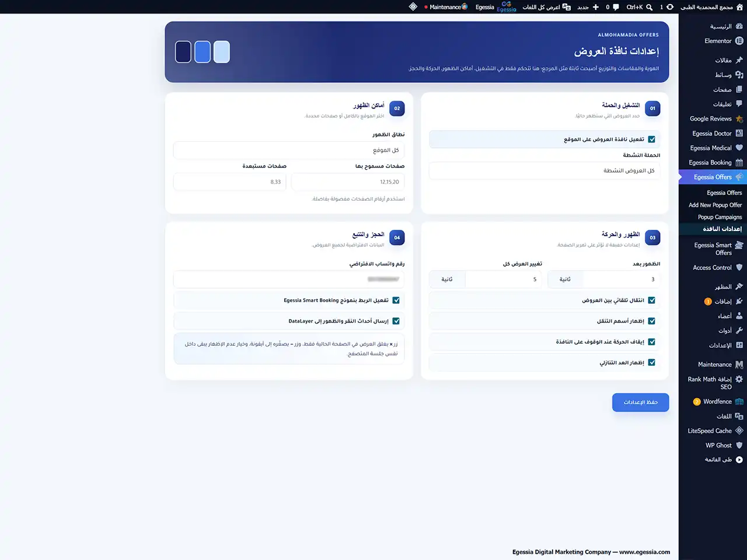Viewport: 747px width, 560px height.
Task: Open اعرض كل اللغات in admin bar
Action: point(546,7)
